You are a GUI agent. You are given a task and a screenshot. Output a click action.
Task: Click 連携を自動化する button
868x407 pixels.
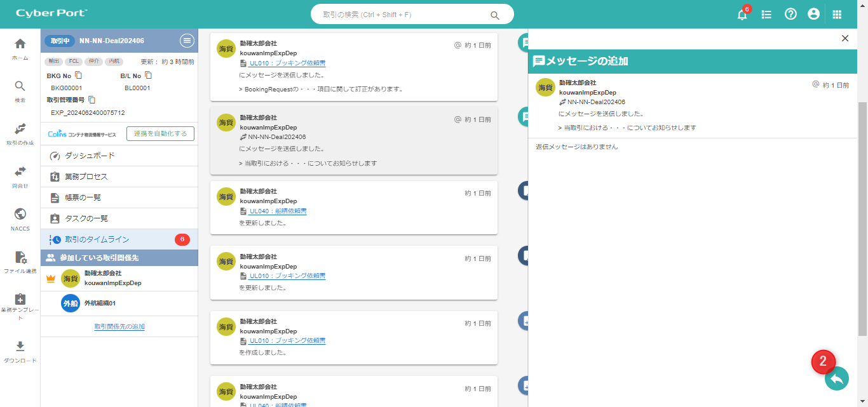coord(160,133)
